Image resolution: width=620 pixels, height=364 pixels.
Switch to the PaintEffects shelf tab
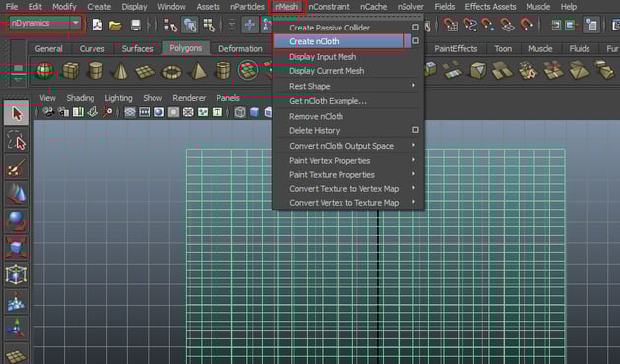click(x=456, y=49)
